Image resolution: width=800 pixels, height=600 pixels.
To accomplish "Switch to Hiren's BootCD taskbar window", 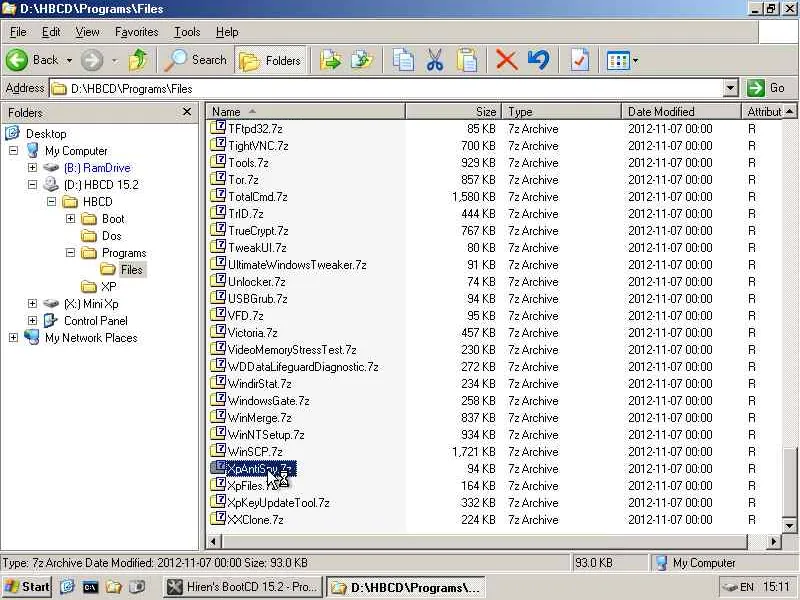I will (x=243, y=587).
